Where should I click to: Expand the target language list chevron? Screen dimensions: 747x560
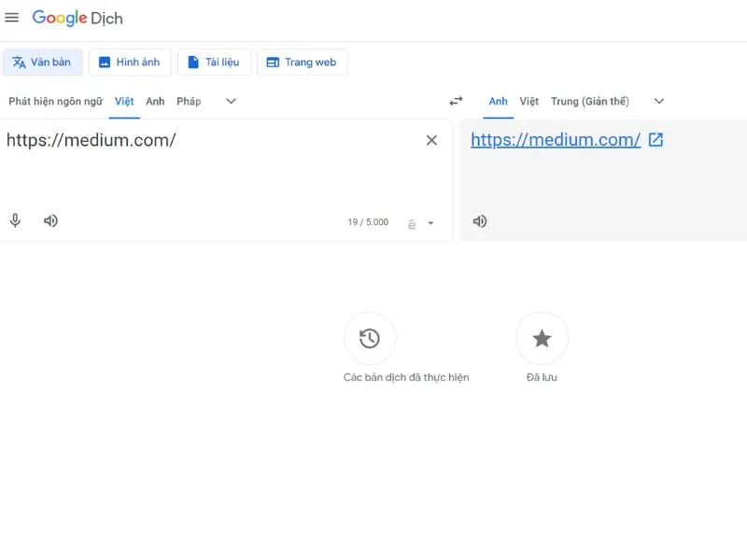659,101
